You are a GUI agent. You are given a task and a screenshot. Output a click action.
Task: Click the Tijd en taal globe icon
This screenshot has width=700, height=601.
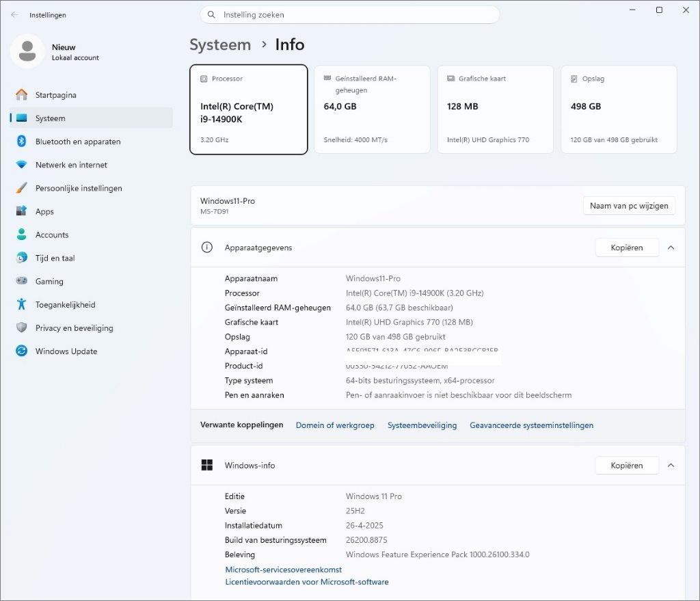click(21, 258)
